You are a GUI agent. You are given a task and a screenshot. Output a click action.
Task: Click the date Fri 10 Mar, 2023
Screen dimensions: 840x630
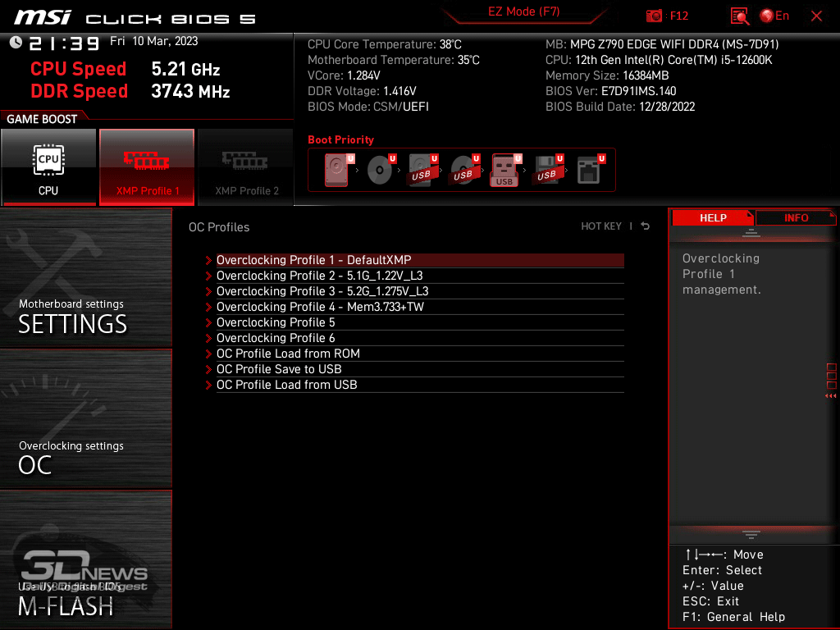(x=153, y=41)
